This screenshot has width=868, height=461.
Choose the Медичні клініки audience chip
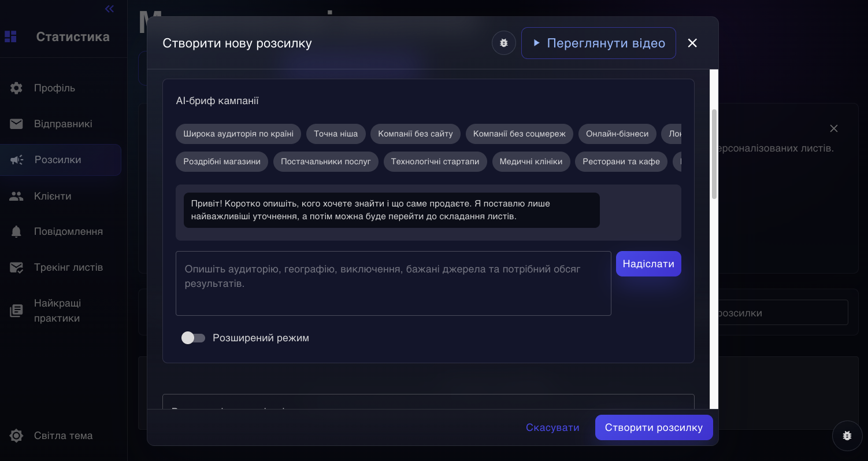pos(531,161)
